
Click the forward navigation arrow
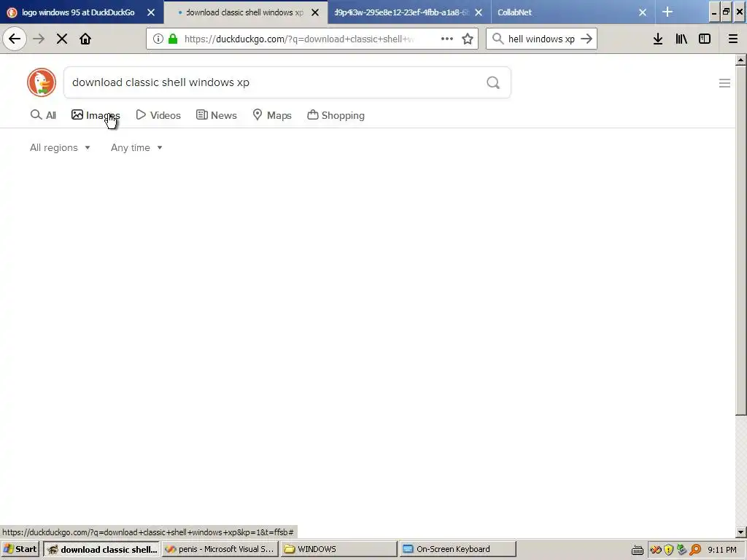coord(39,39)
